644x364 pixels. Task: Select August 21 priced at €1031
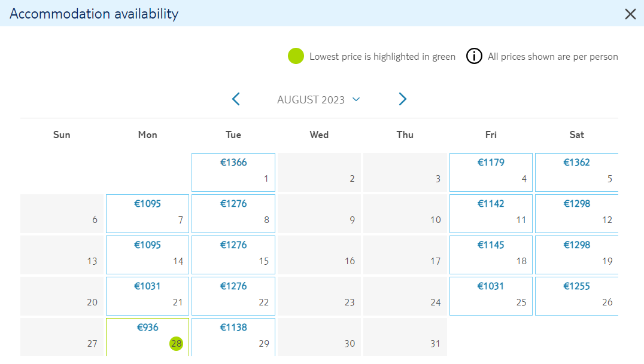pyautogui.click(x=147, y=296)
